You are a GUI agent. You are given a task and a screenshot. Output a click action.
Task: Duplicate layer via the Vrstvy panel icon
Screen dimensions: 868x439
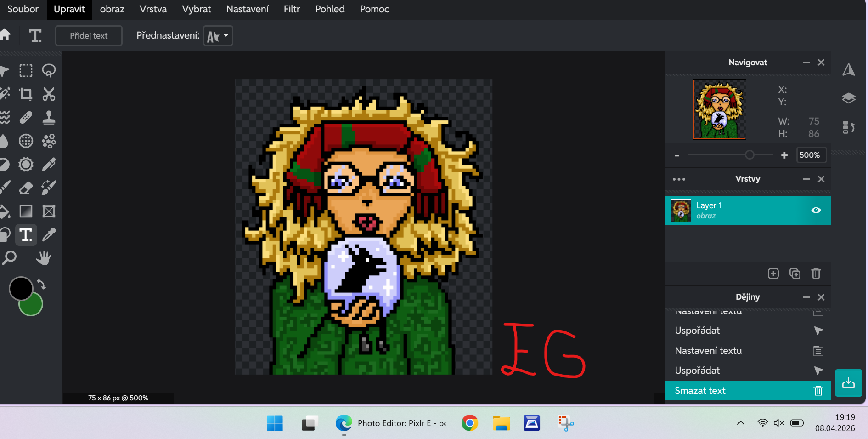[795, 274]
